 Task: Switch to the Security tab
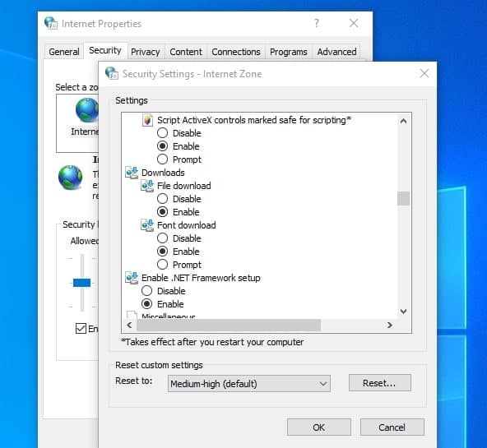pos(105,50)
